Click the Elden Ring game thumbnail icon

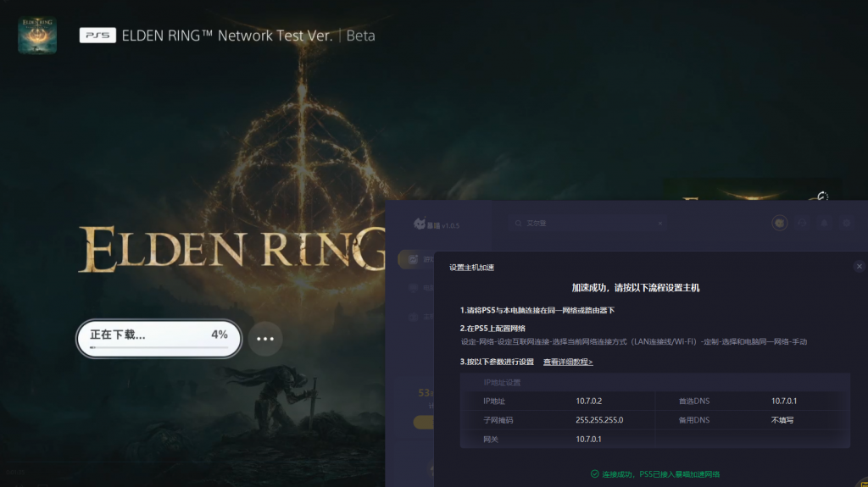point(37,35)
